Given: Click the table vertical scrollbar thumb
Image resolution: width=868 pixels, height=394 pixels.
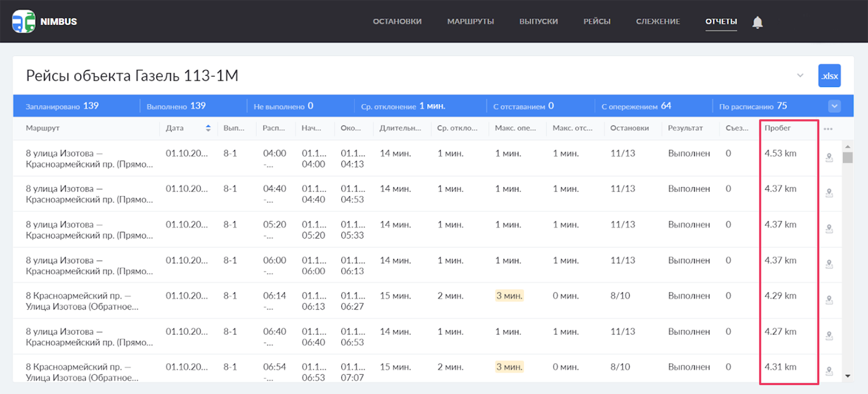Looking at the screenshot, I should tap(847, 158).
